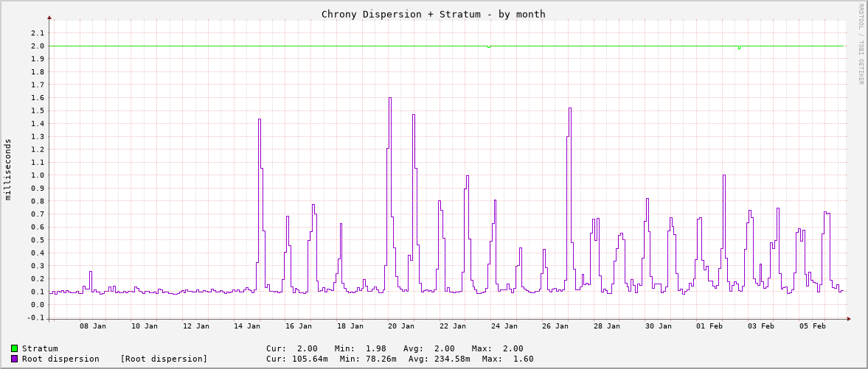Click the '1.0' y-axis value
868x369 pixels.
[37, 175]
